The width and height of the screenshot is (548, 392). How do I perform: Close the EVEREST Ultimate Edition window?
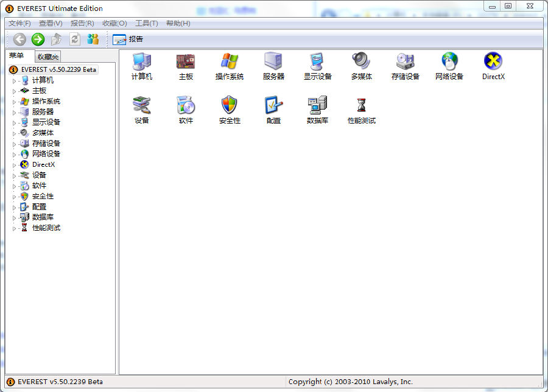(x=530, y=6)
